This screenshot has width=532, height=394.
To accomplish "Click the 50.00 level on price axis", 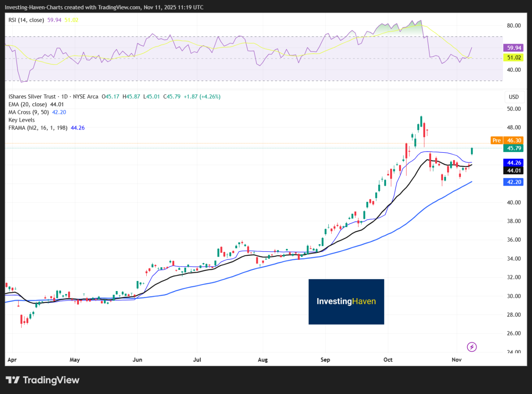I will (514, 109).
